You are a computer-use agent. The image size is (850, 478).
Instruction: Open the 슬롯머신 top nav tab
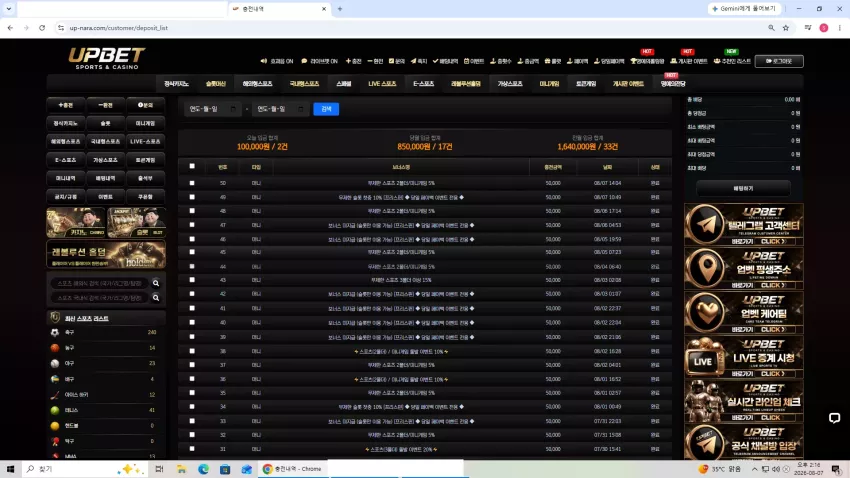pyautogui.click(x=216, y=83)
